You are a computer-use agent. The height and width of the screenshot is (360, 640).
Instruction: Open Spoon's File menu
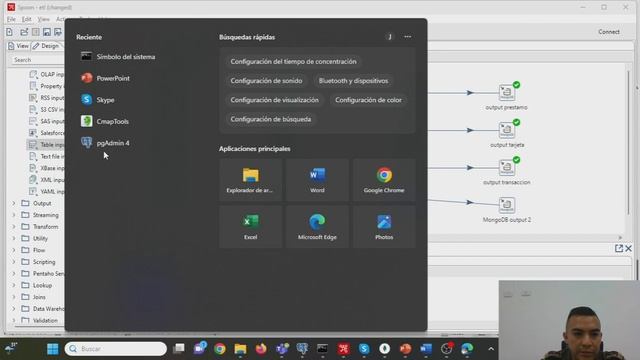click(11, 19)
